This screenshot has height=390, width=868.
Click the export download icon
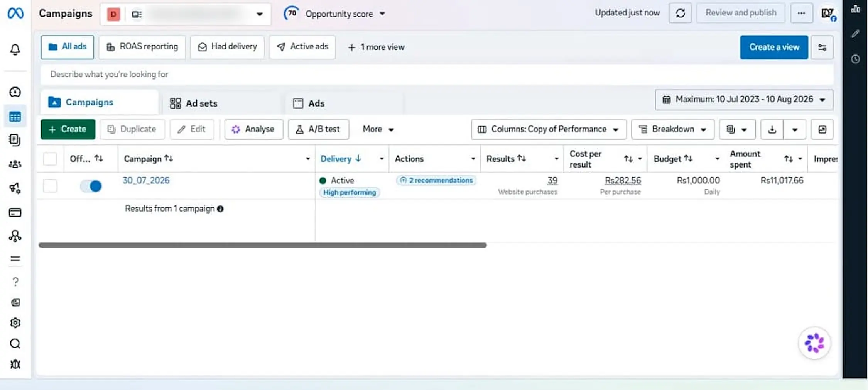[772, 129]
